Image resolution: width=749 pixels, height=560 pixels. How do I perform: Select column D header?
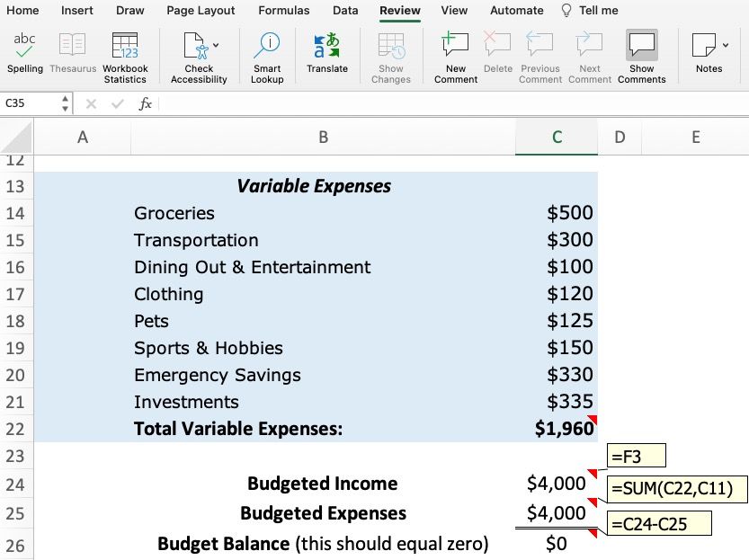[620, 138]
